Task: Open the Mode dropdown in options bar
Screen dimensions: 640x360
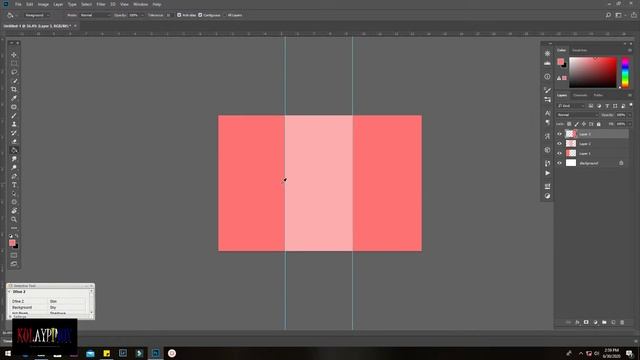Action: (95, 15)
